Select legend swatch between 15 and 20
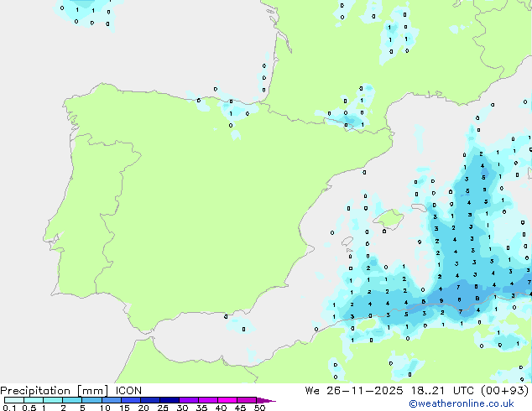 (131, 400)
